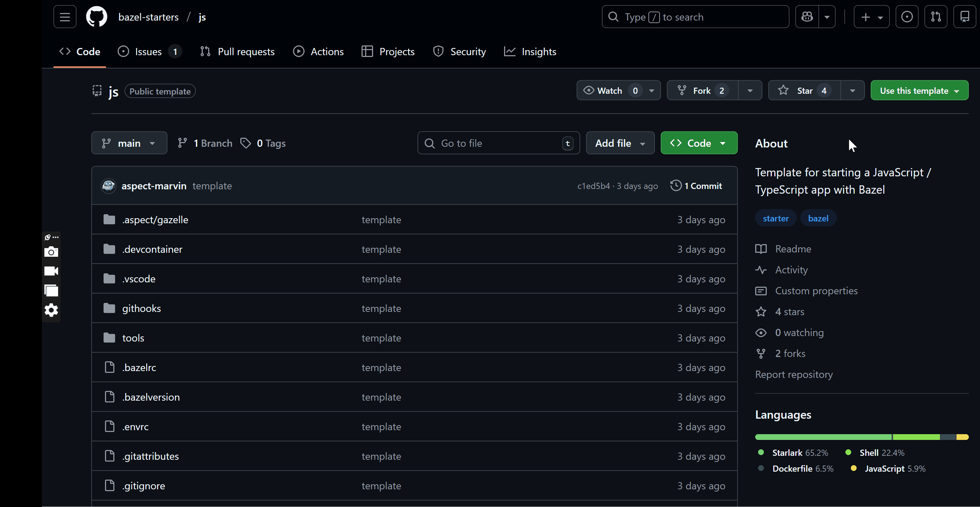Open the green Code clone dropdown

(699, 143)
